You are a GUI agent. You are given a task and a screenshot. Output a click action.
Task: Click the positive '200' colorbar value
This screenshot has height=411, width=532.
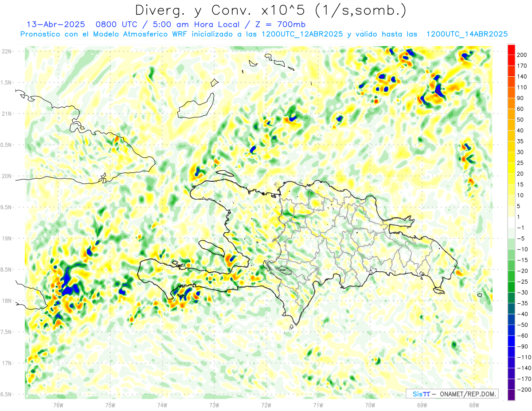tap(522, 55)
